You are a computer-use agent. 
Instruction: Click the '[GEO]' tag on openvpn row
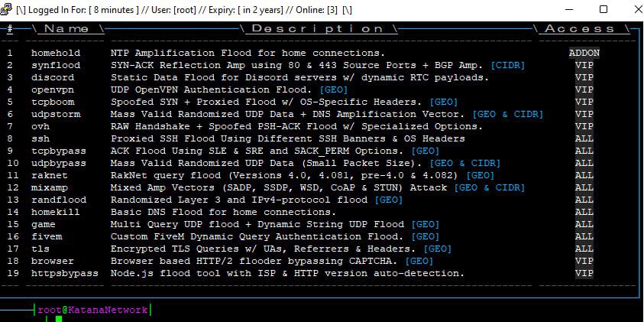pyautogui.click(x=334, y=89)
